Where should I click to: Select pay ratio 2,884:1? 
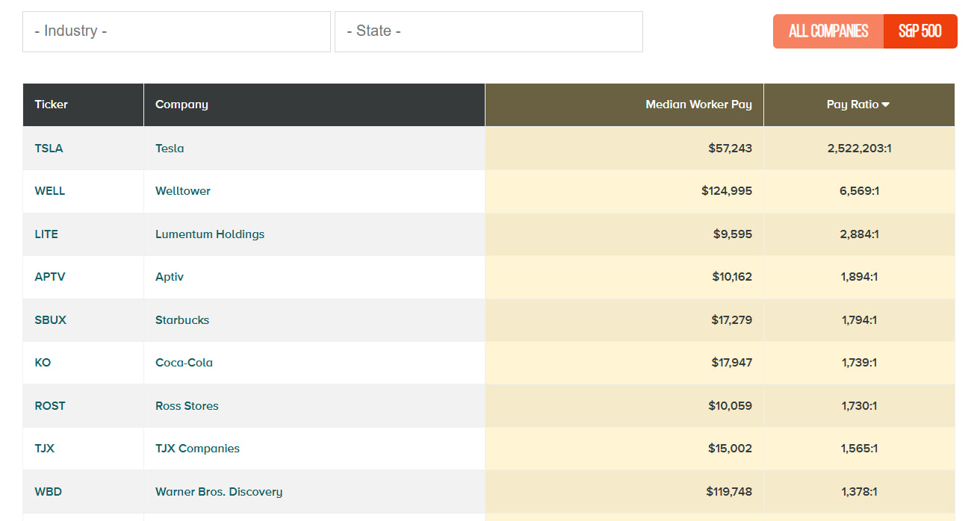coord(859,234)
